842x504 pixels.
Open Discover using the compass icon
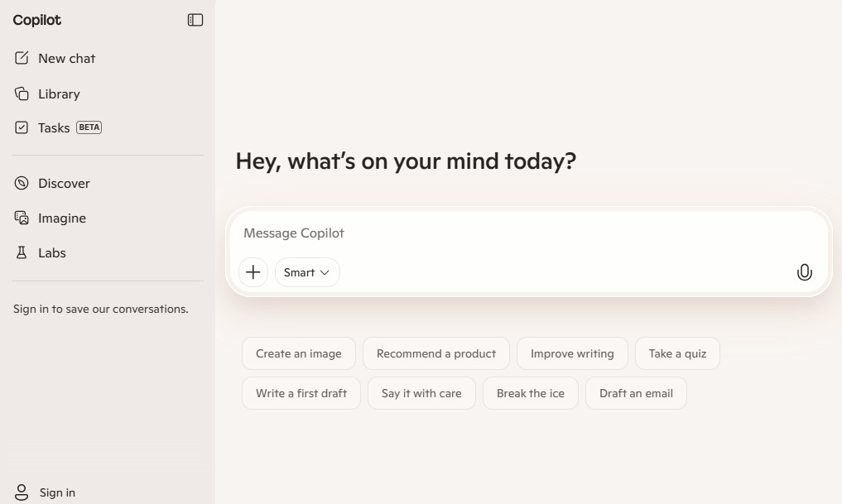22,183
